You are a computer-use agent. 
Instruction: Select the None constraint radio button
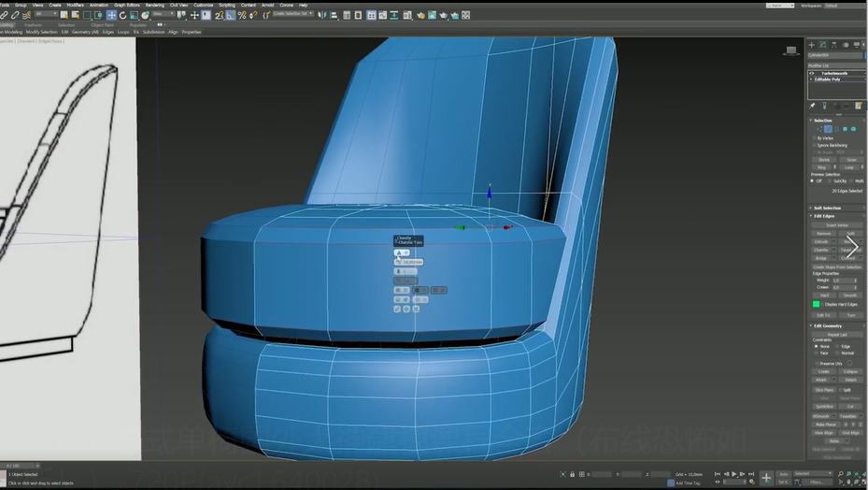point(816,346)
